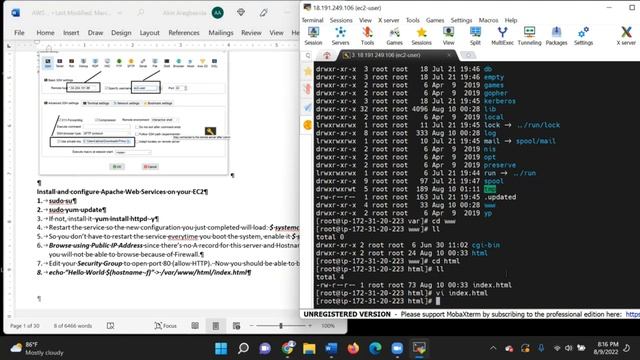Switch to Word References ribbon tab
The image size is (640, 360).
[x=184, y=33]
